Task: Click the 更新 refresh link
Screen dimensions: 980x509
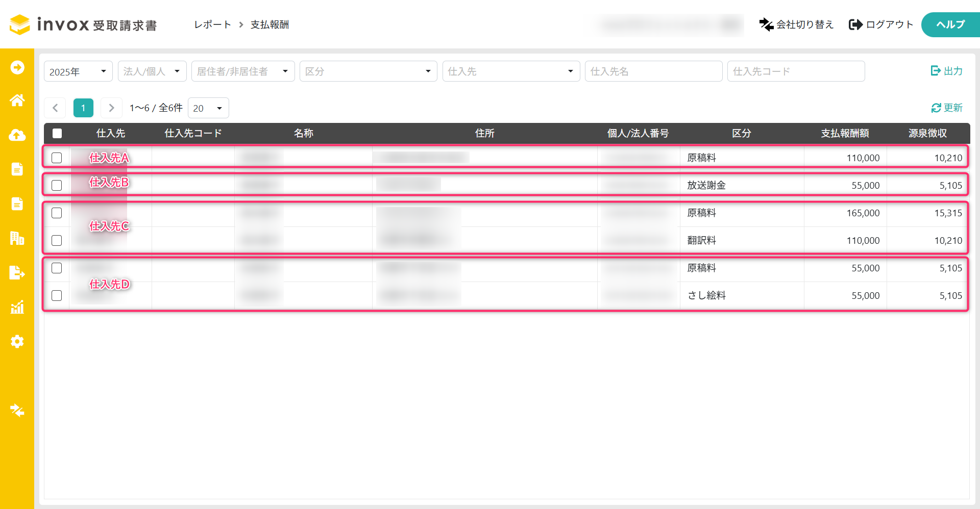Action: [947, 108]
